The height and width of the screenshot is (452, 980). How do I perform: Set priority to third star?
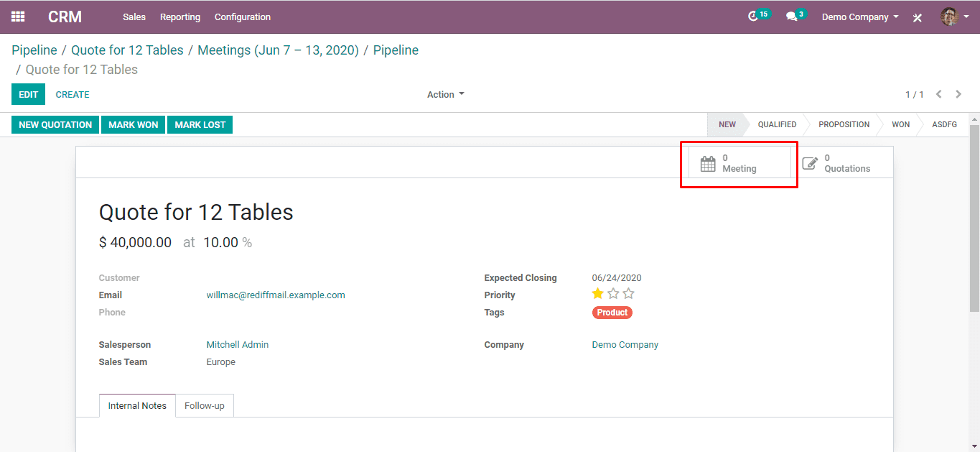pos(629,293)
